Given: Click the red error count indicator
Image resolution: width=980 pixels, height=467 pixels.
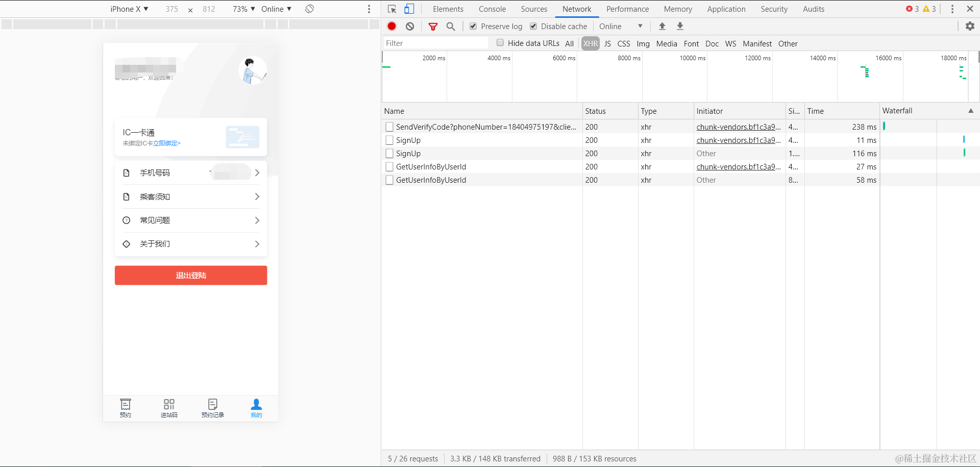Looking at the screenshot, I should (912, 9).
